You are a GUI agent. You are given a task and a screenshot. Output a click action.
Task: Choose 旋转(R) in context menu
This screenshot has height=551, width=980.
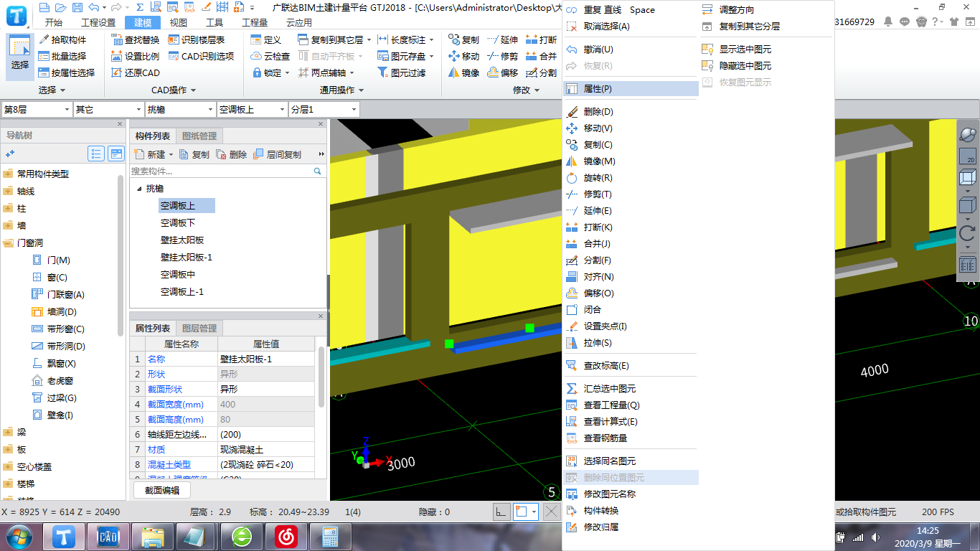coord(631,178)
